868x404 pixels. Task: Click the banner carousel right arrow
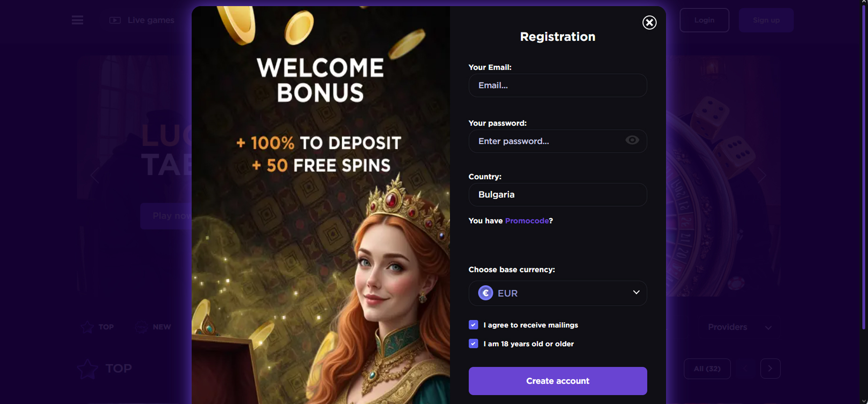761,175
